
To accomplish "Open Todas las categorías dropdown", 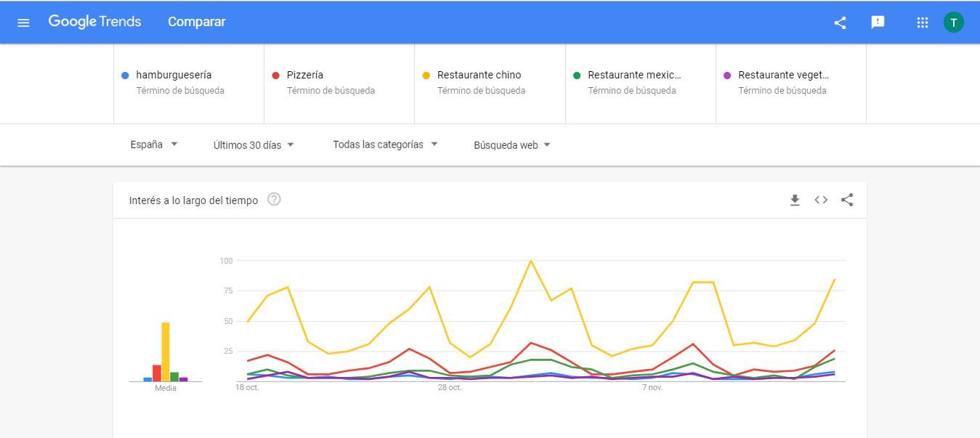I will pyautogui.click(x=385, y=145).
